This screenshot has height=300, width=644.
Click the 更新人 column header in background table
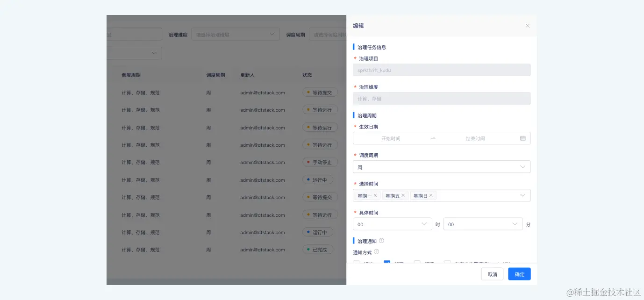247,75
